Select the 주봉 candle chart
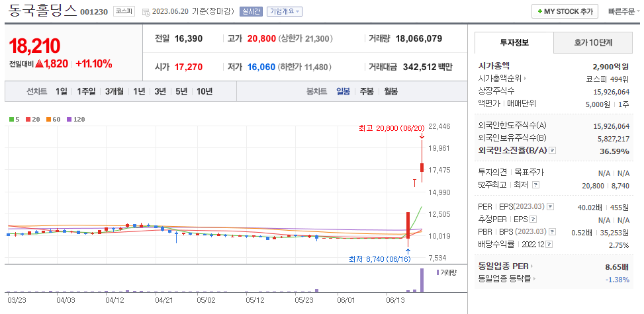Screen dimensions: 644x314 point(367,91)
